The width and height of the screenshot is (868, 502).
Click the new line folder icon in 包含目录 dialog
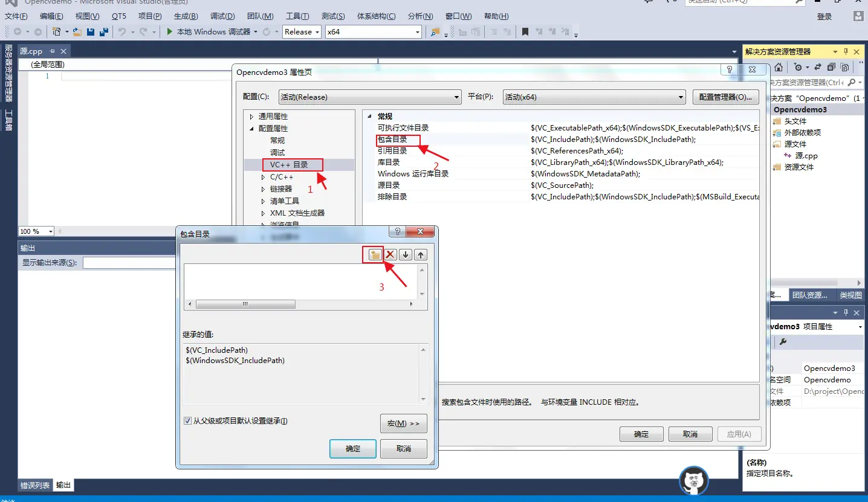375,255
